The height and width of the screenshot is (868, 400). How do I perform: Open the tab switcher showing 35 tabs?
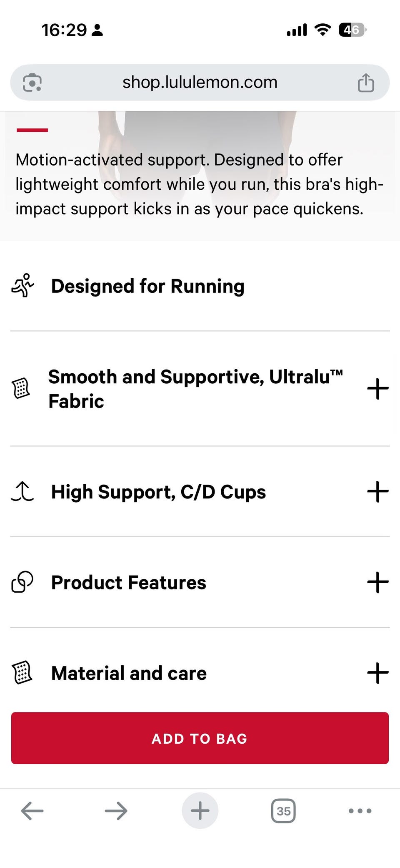283,811
